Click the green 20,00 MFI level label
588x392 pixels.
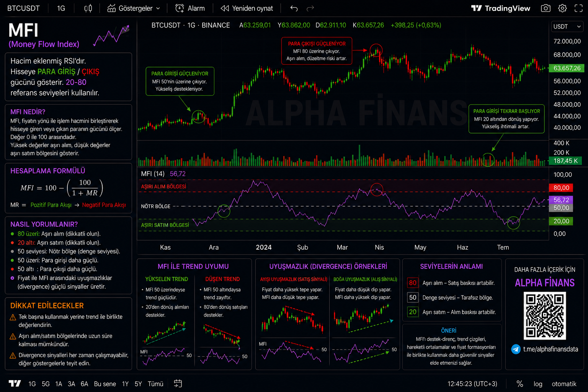click(561, 221)
